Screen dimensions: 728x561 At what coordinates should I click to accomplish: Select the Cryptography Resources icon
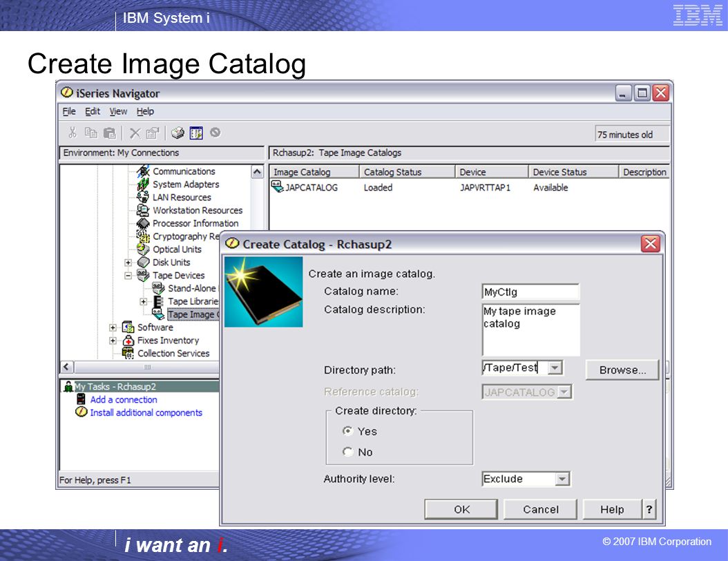click(x=144, y=236)
